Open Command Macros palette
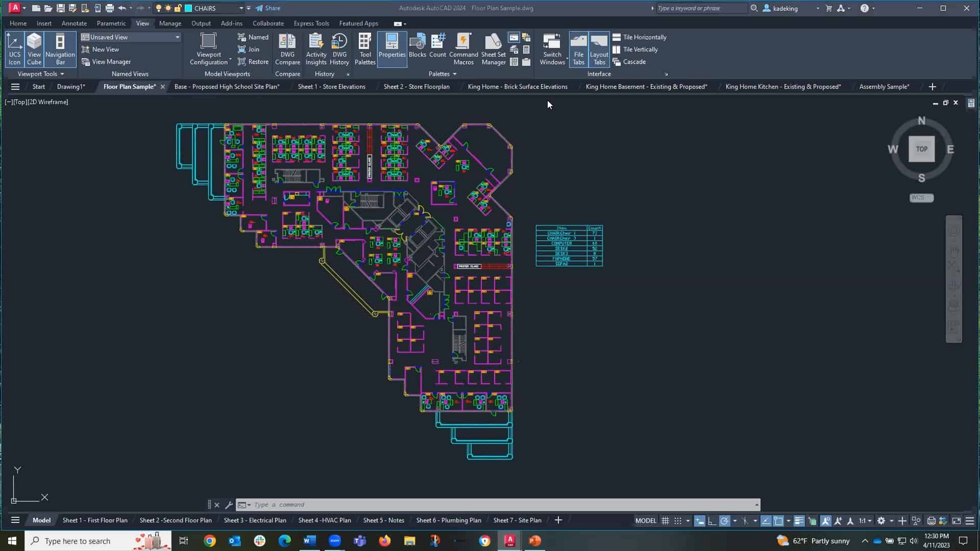980x551 pixels. [464, 49]
